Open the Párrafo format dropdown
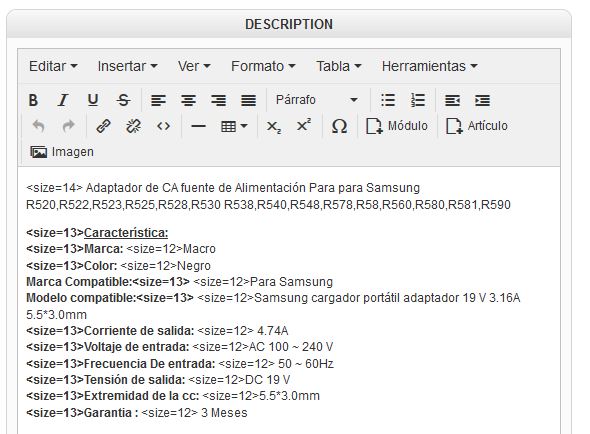The height and width of the screenshot is (434, 590). tap(317, 100)
